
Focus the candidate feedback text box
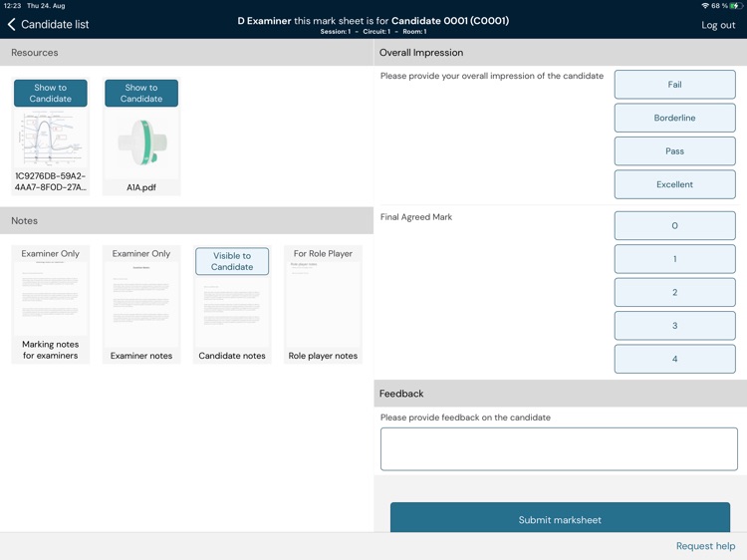(559, 449)
